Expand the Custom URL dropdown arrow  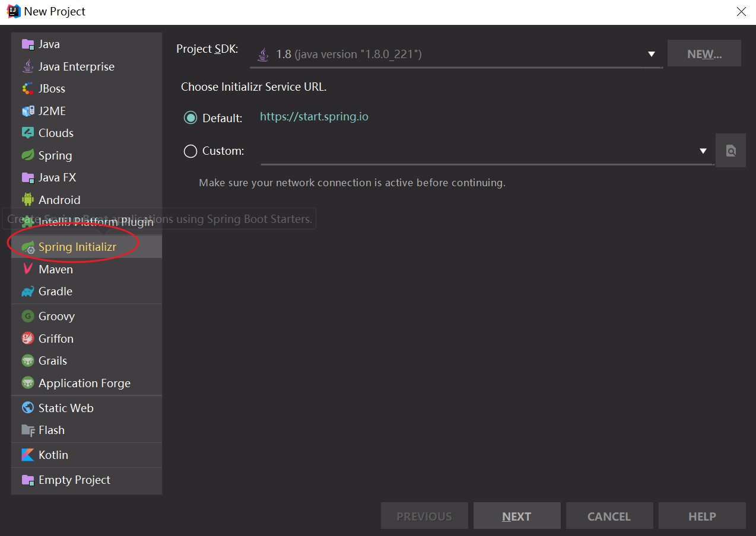pyautogui.click(x=703, y=151)
